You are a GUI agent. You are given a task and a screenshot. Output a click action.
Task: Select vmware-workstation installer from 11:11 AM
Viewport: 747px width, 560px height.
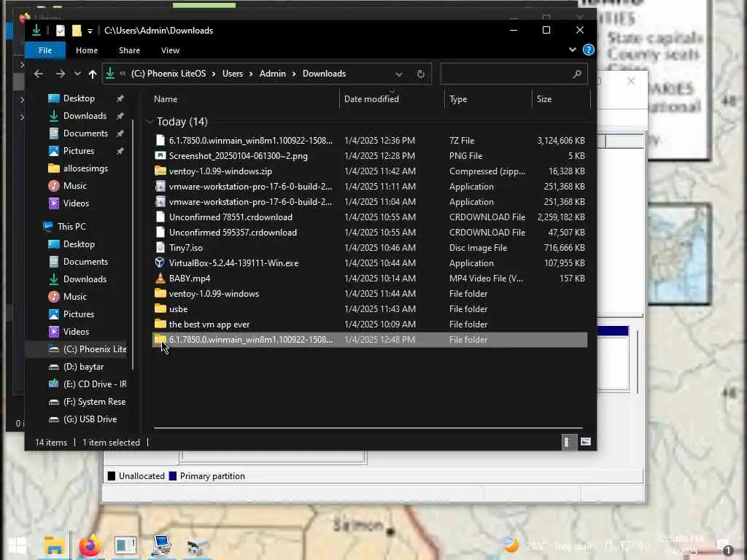tap(370, 186)
